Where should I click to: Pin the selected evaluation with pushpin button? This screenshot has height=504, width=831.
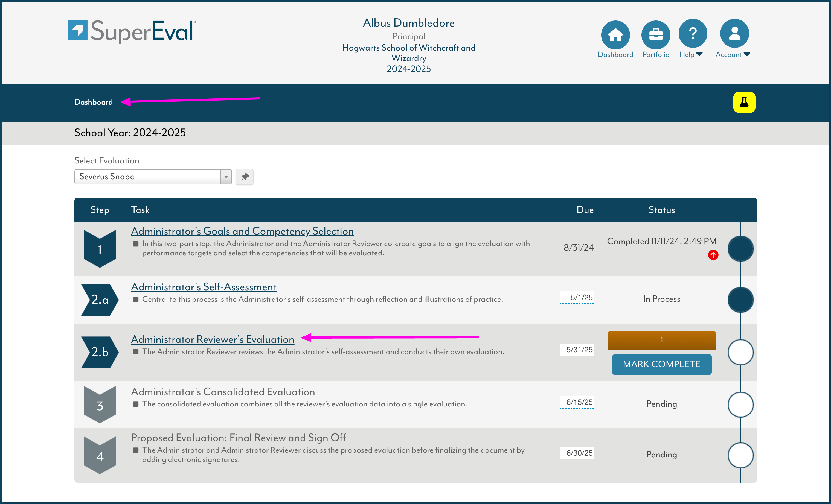coord(245,177)
